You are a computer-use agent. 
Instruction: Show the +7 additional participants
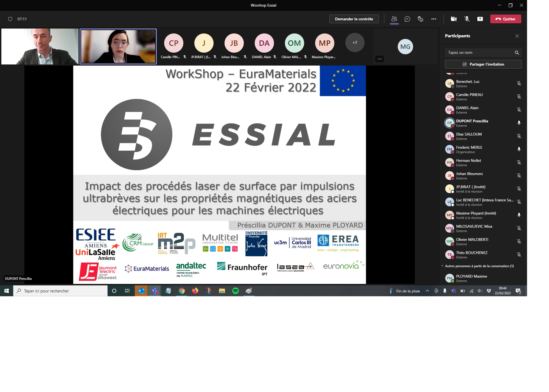click(x=355, y=43)
